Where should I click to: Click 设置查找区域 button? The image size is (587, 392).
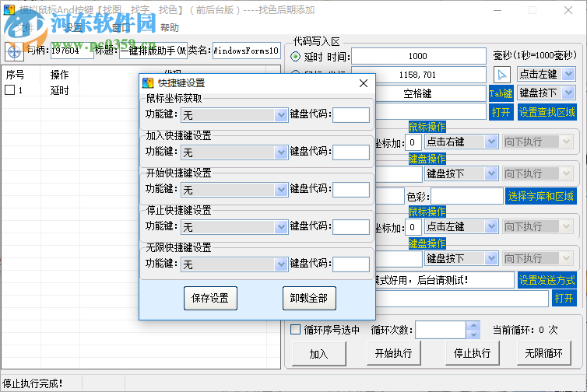click(x=547, y=112)
